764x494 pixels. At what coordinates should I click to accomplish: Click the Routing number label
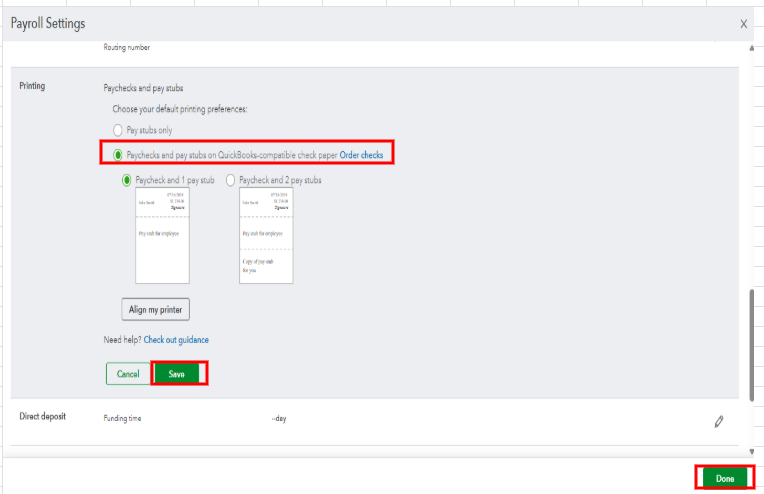click(127, 47)
